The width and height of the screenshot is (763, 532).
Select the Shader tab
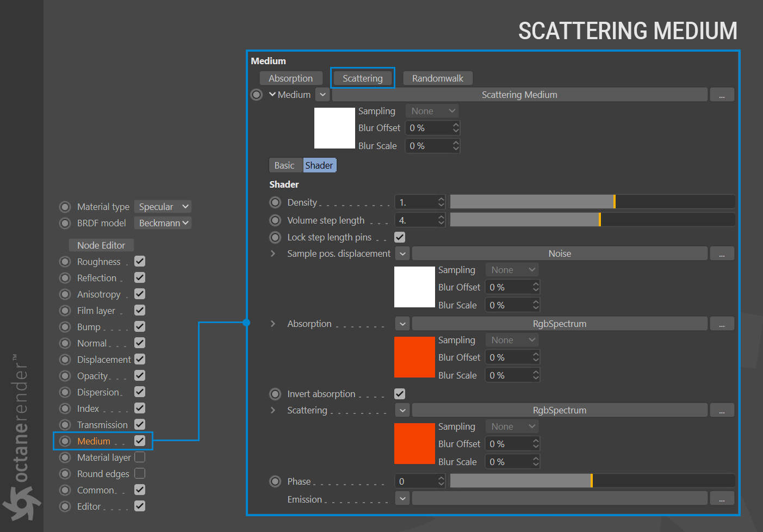tap(319, 165)
